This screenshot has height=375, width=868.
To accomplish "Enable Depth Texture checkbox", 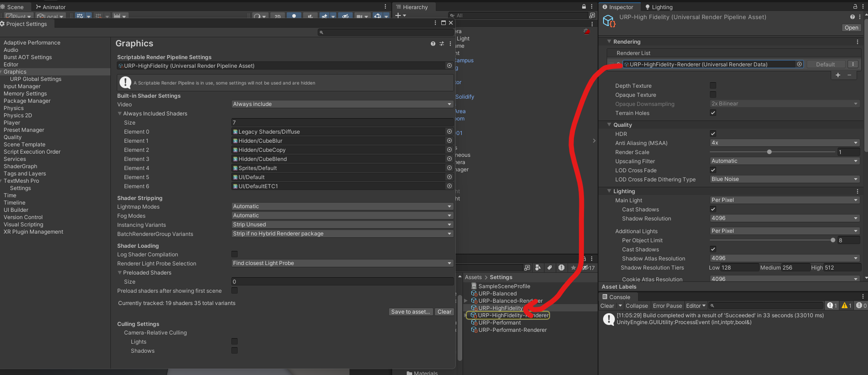I will tap(713, 85).
